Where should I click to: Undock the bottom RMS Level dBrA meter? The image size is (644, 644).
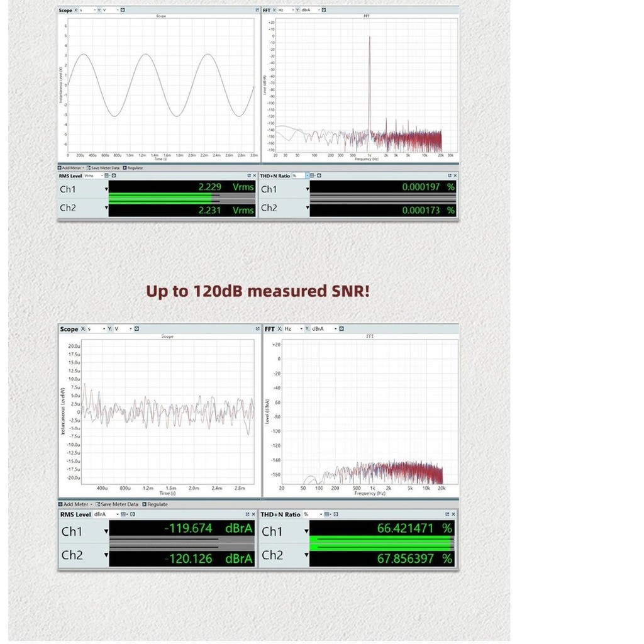click(247, 514)
